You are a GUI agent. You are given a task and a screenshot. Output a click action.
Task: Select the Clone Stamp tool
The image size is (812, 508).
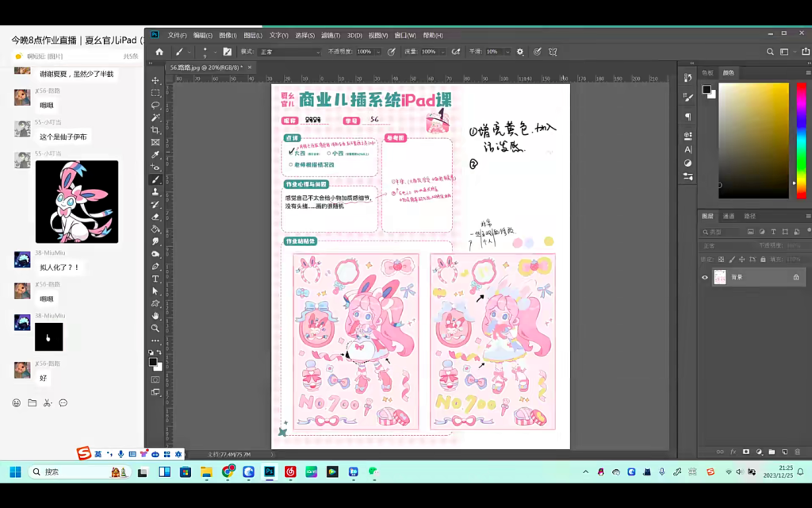coord(155,194)
